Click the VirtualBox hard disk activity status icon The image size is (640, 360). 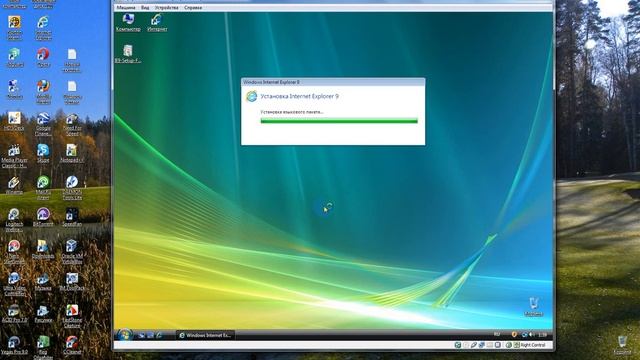pos(458,345)
